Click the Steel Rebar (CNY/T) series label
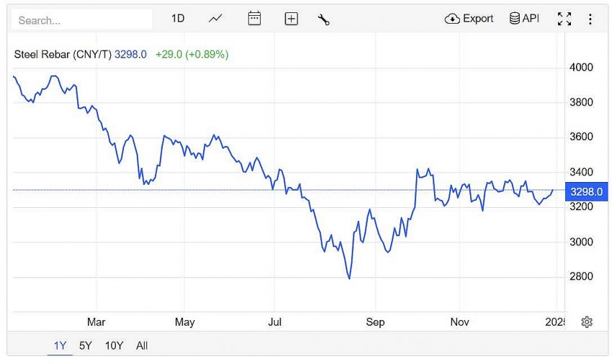 tap(63, 54)
